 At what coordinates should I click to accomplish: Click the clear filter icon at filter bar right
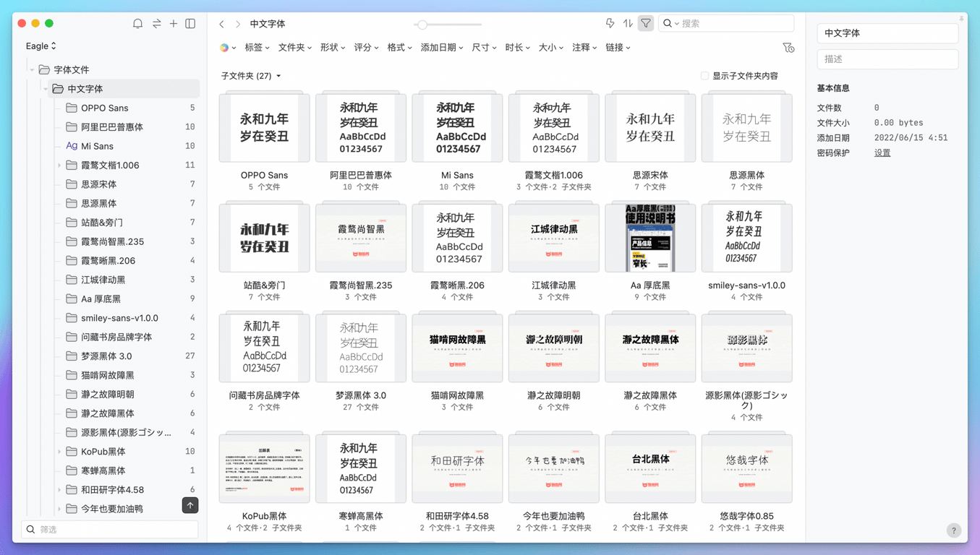coord(788,48)
